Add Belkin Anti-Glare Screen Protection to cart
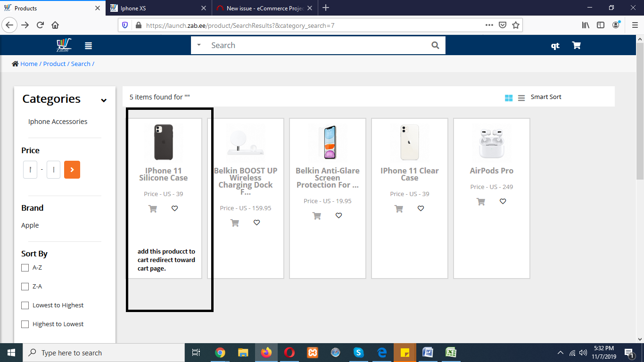The height and width of the screenshot is (362, 644). [317, 215]
